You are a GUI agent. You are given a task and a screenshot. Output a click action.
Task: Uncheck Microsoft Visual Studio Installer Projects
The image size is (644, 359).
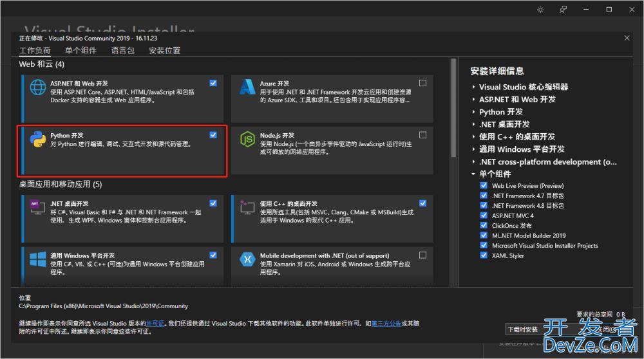pyautogui.click(x=484, y=245)
